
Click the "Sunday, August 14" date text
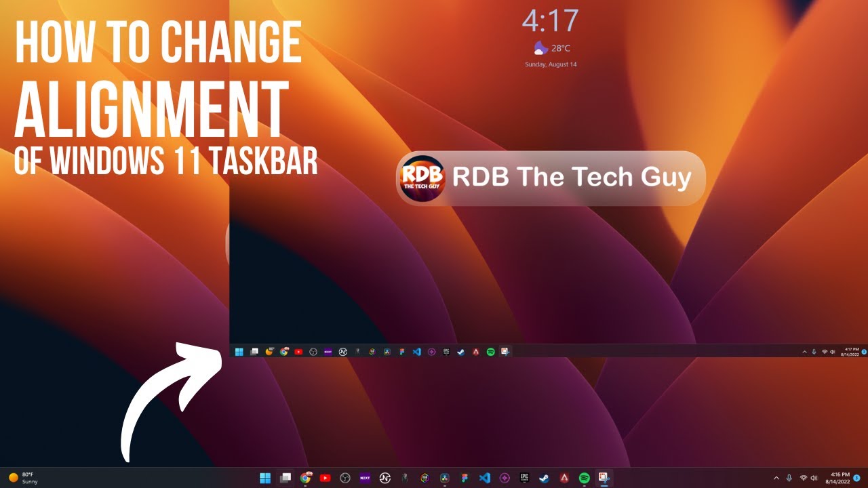click(x=551, y=64)
